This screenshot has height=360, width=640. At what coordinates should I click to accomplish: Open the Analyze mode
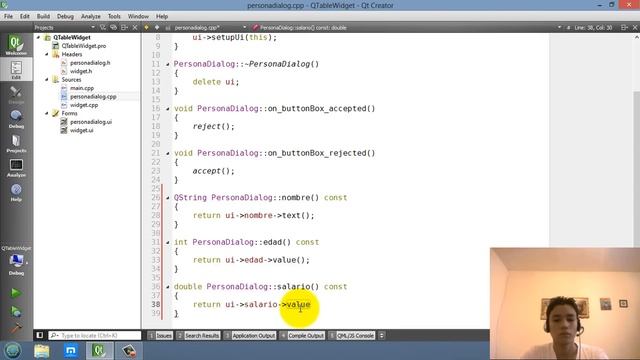click(x=16, y=168)
